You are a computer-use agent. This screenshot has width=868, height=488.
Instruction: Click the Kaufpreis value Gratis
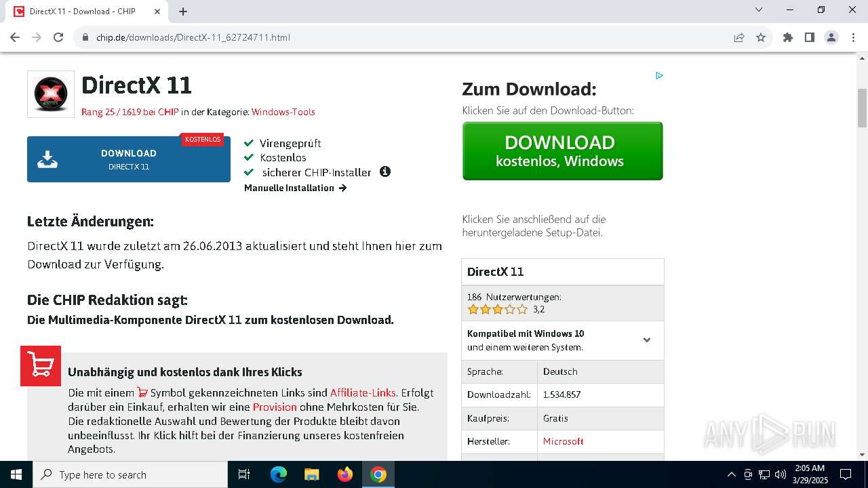coord(556,418)
